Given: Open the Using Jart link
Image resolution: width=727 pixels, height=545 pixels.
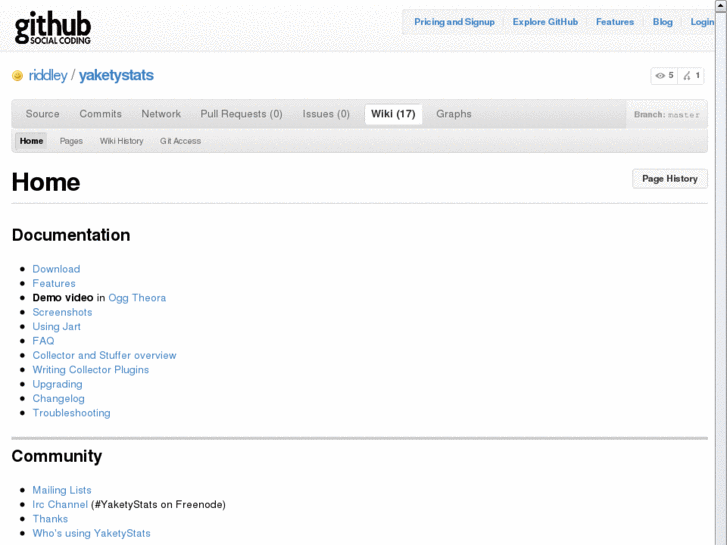Looking at the screenshot, I should (57, 327).
